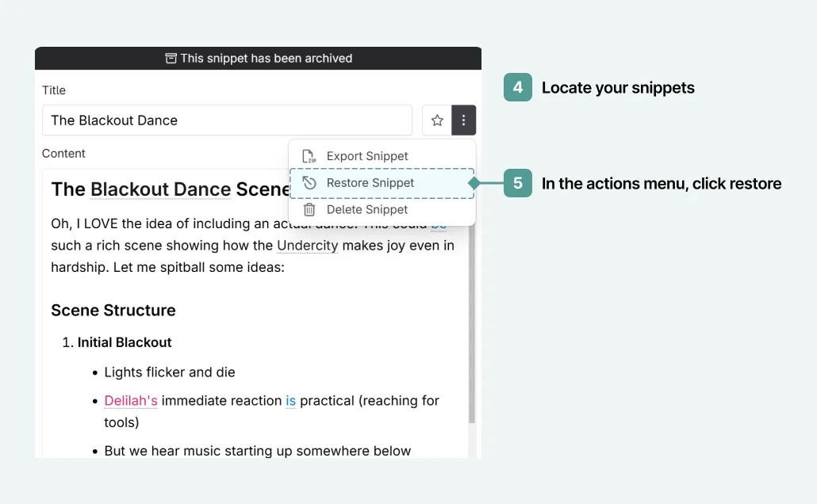
Task: Click the trash icon beside Delete Snippet
Action: click(309, 209)
